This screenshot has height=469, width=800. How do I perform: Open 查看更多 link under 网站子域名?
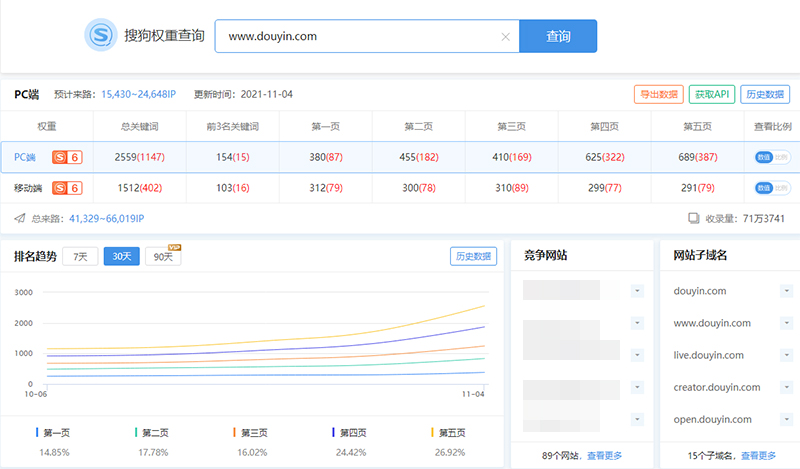pyautogui.click(x=758, y=456)
